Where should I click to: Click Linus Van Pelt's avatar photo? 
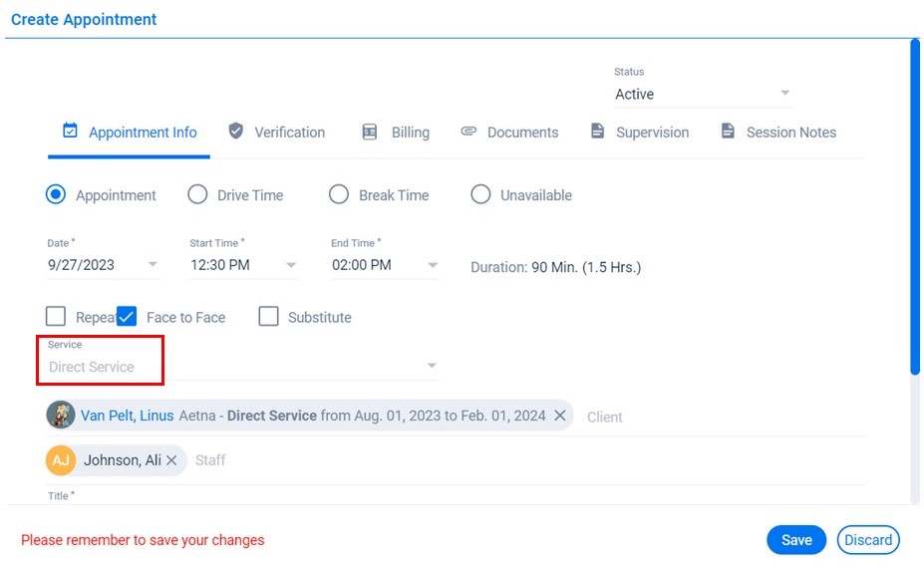point(61,416)
